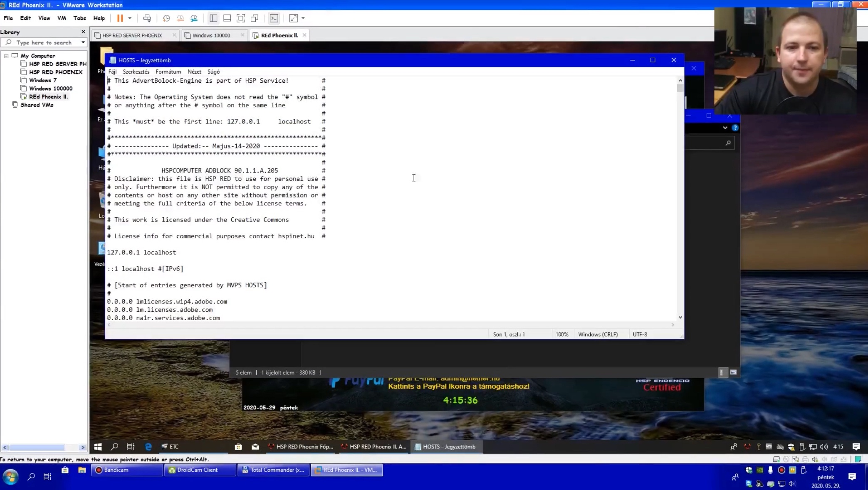This screenshot has width=868, height=490.
Task: Take a snapshot of this virtual machine
Action: [x=166, y=18]
